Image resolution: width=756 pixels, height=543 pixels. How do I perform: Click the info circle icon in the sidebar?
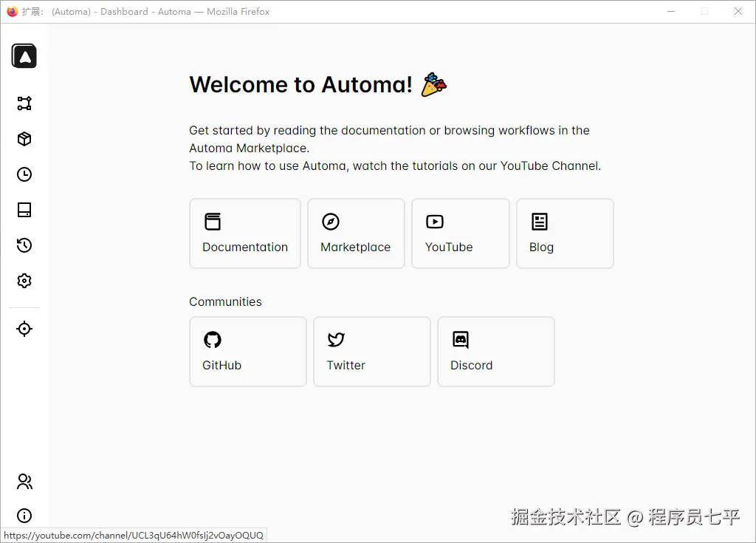24,516
